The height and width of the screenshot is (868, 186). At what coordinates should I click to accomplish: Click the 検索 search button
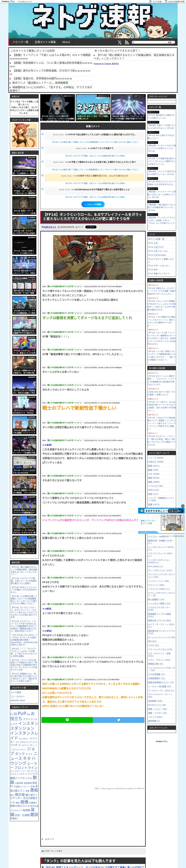point(169,42)
